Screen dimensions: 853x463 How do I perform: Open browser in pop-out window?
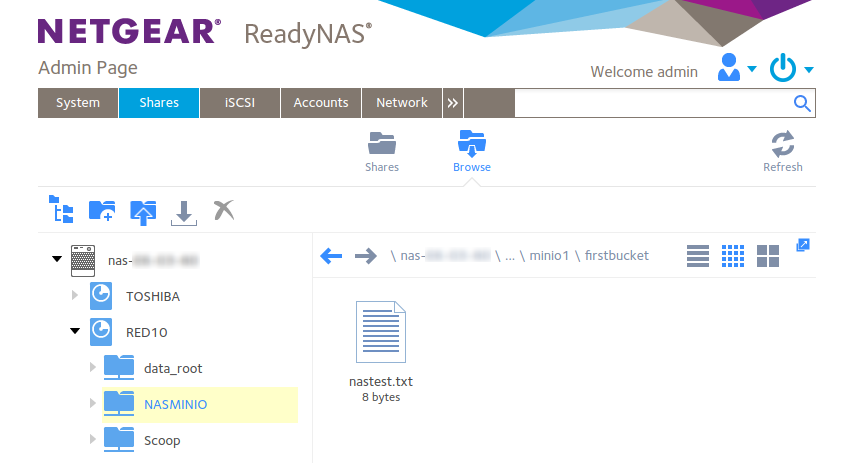802,245
